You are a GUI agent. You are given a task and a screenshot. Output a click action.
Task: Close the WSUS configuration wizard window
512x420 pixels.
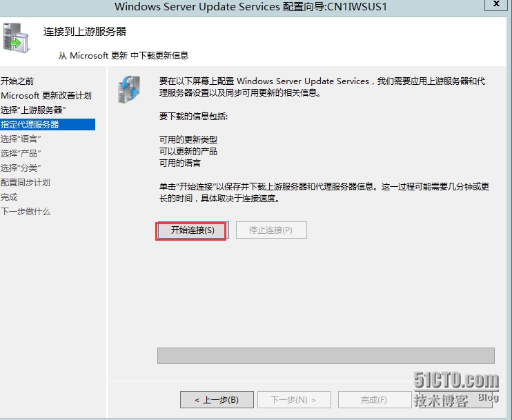(x=496, y=4)
